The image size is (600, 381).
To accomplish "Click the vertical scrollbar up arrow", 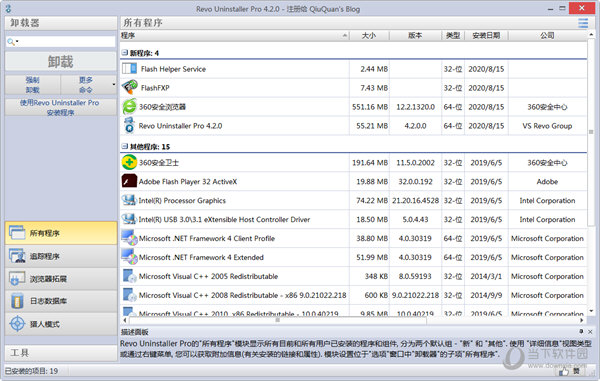I will coord(591,35).
